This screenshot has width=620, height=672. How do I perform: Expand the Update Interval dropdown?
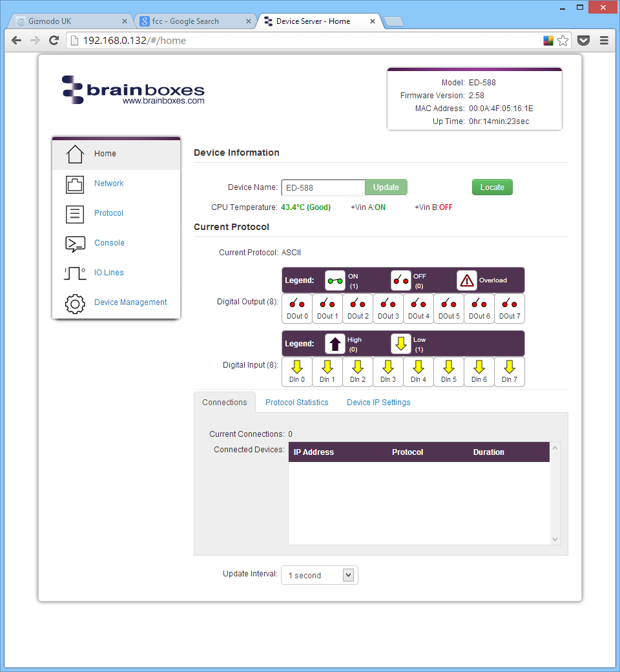348,575
